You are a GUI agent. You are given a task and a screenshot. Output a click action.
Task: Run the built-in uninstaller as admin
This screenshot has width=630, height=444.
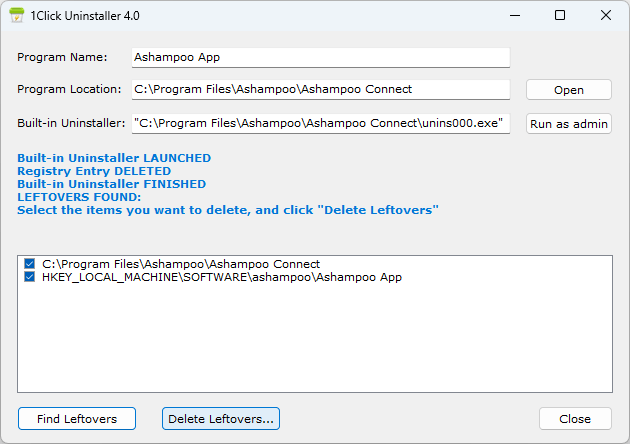(569, 124)
